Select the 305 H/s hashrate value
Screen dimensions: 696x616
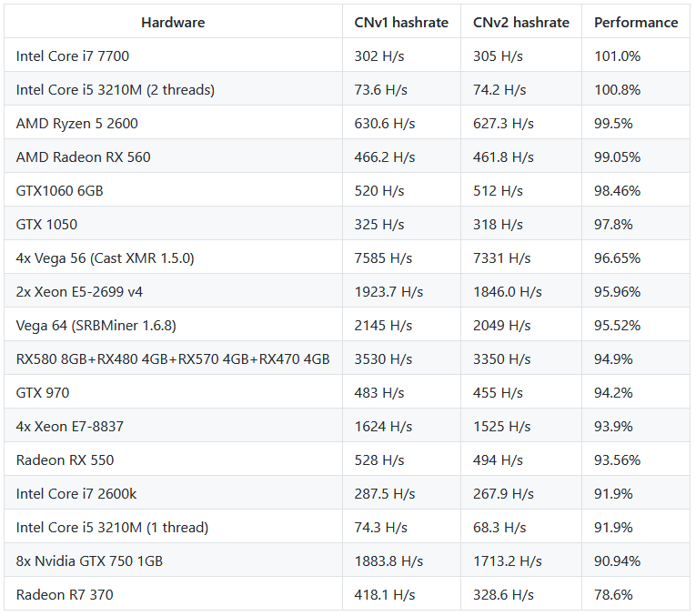(498, 56)
